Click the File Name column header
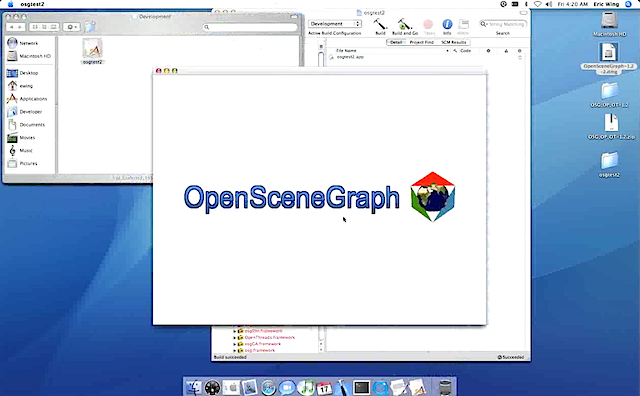This screenshot has width=640, height=396. [346, 51]
